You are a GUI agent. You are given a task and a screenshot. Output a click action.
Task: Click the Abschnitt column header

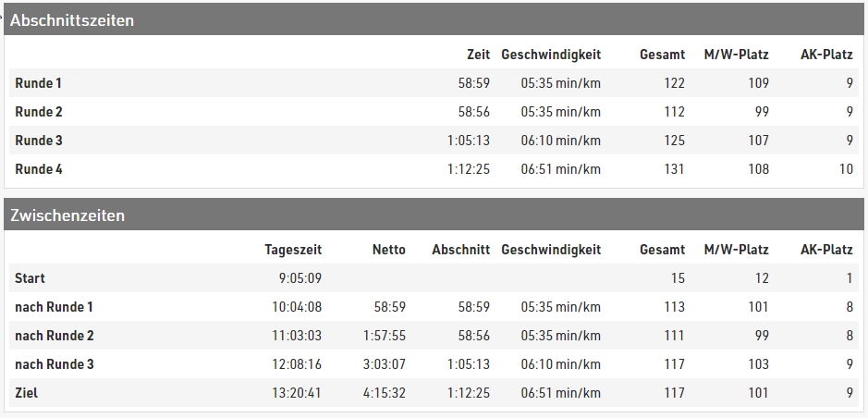click(461, 250)
